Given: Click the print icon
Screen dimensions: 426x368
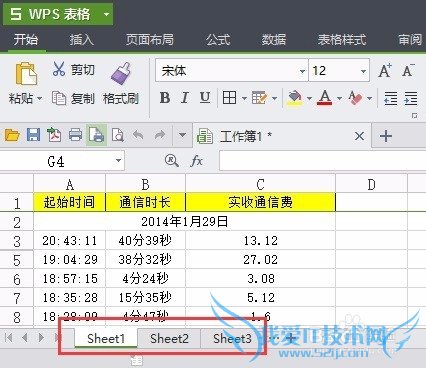Looking at the screenshot, I should coord(75,135).
